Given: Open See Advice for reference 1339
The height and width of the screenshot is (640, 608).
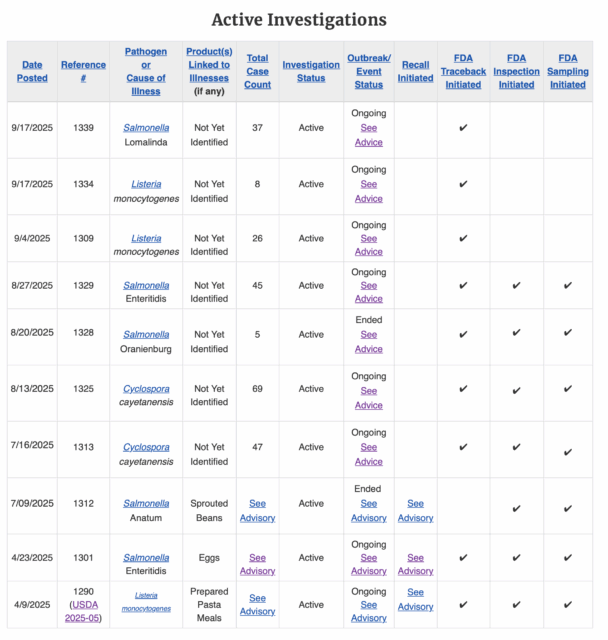Looking at the screenshot, I should [369, 135].
